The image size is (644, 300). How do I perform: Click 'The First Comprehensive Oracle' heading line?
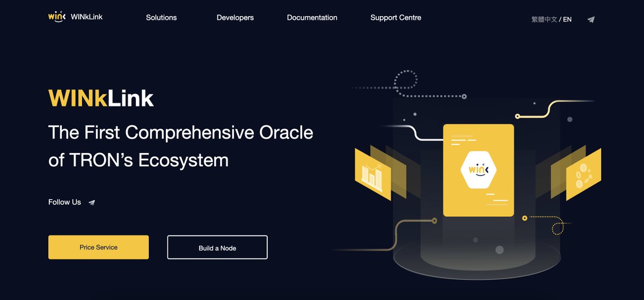(181, 133)
